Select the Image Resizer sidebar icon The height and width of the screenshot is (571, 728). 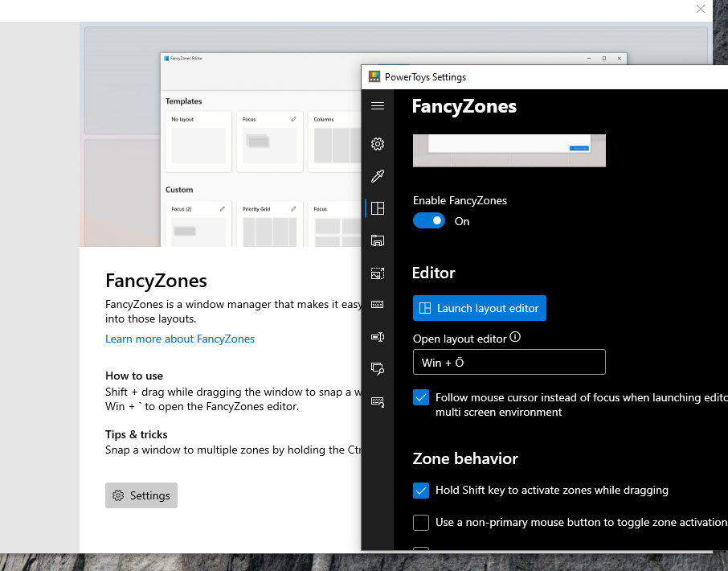click(x=378, y=273)
